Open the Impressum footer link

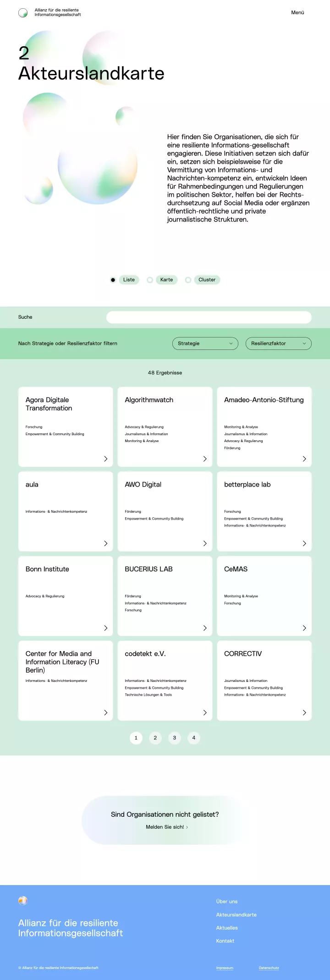tap(225, 968)
